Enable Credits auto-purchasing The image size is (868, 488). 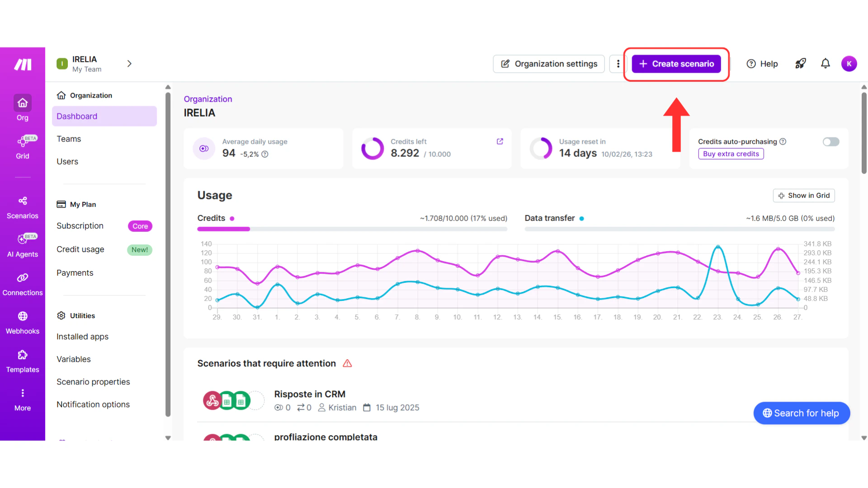tap(830, 141)
